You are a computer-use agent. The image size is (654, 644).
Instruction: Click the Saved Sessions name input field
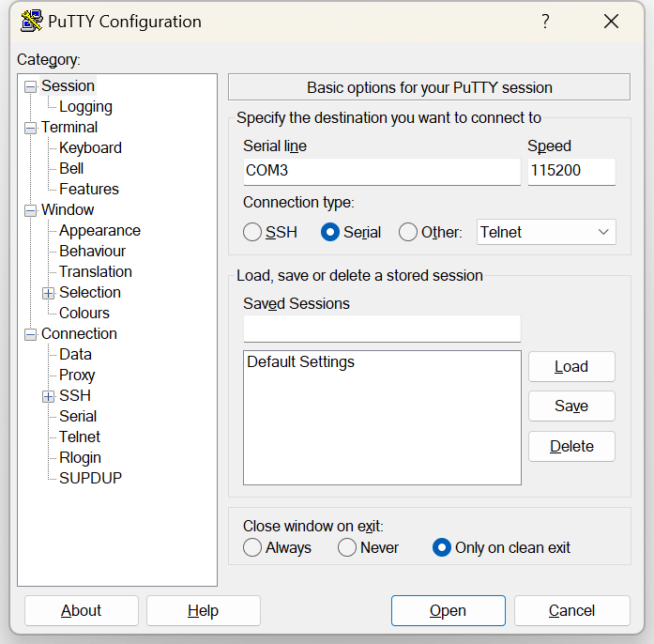[x=382, y=329]
